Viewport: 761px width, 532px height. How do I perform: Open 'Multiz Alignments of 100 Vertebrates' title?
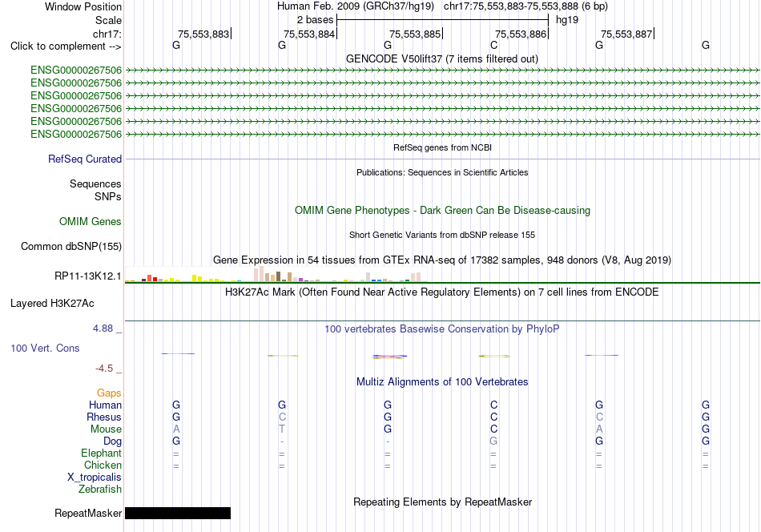point(442,382)
